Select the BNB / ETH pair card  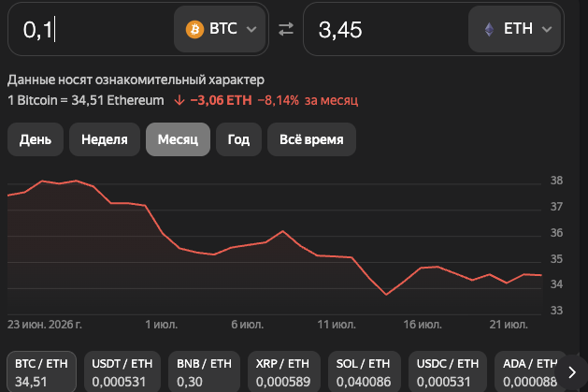[x=204, y=371]
